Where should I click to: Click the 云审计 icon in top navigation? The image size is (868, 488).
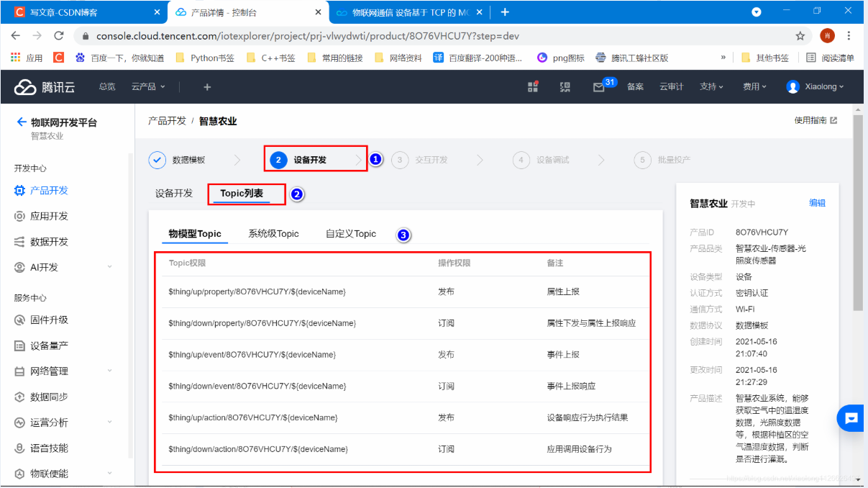670,86
